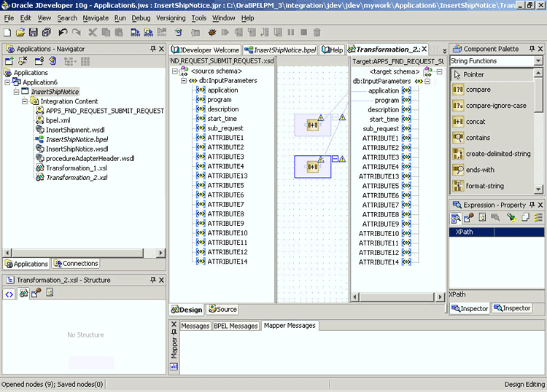This screenshot has width=547, height=392.
Task: Click the Make project build icon
Action: tap(135, 32)
